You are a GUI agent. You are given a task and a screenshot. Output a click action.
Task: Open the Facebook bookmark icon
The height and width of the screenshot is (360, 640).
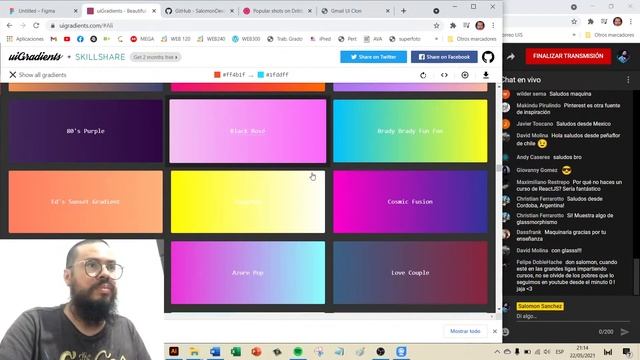(80, 39)
